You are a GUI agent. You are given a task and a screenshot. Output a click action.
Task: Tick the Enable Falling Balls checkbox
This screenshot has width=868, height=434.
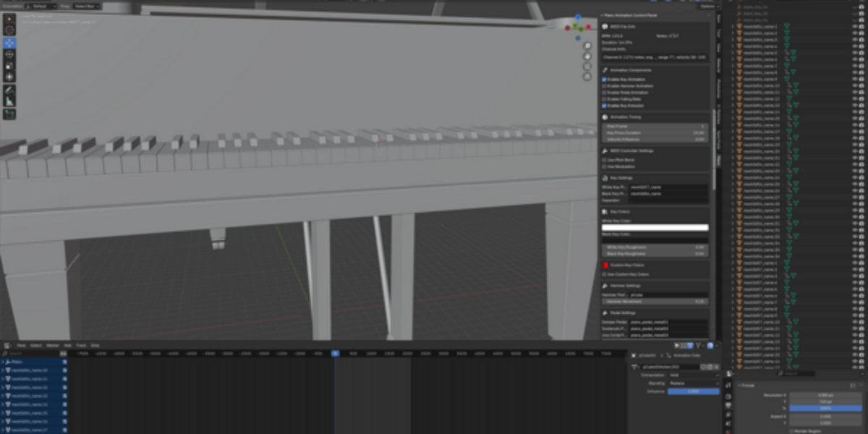pyautogui.click(x=605, y=99)
